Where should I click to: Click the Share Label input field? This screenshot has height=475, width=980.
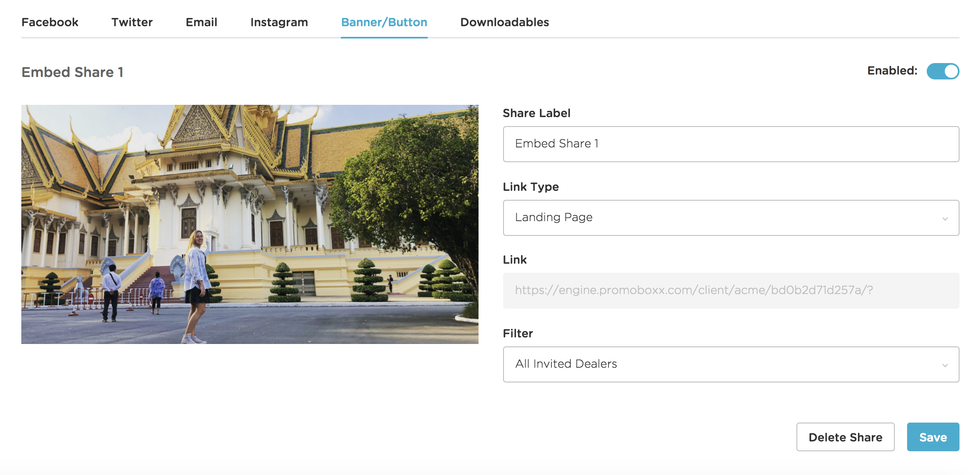pyautogui.click(x=731, y=144)
